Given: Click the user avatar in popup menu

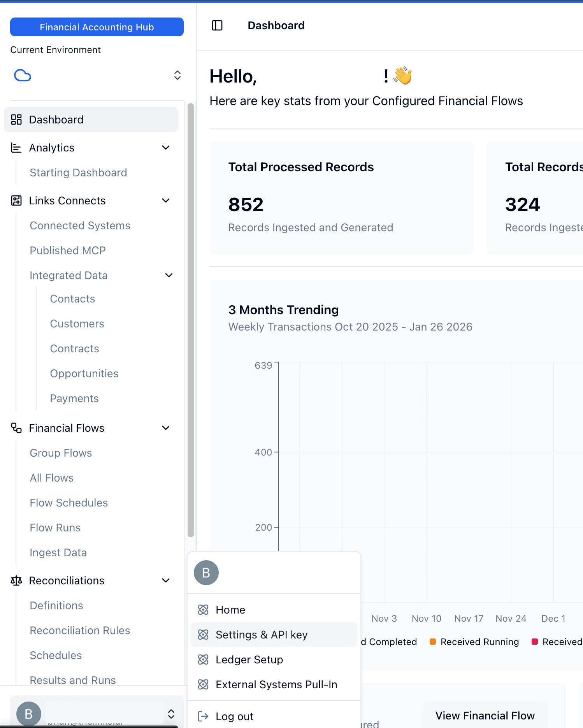Looking at the screenshot, I should click(206, 573).
